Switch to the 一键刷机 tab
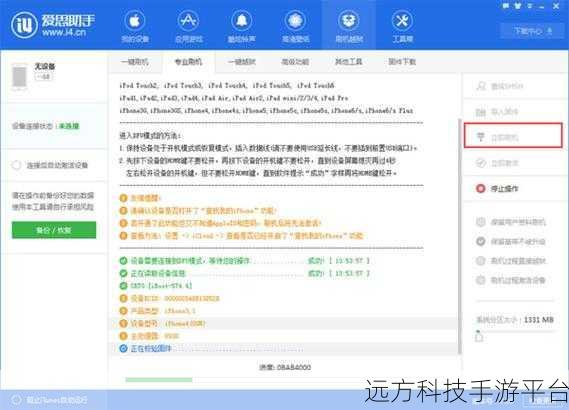The image size is (569, 410). [134, 62]
